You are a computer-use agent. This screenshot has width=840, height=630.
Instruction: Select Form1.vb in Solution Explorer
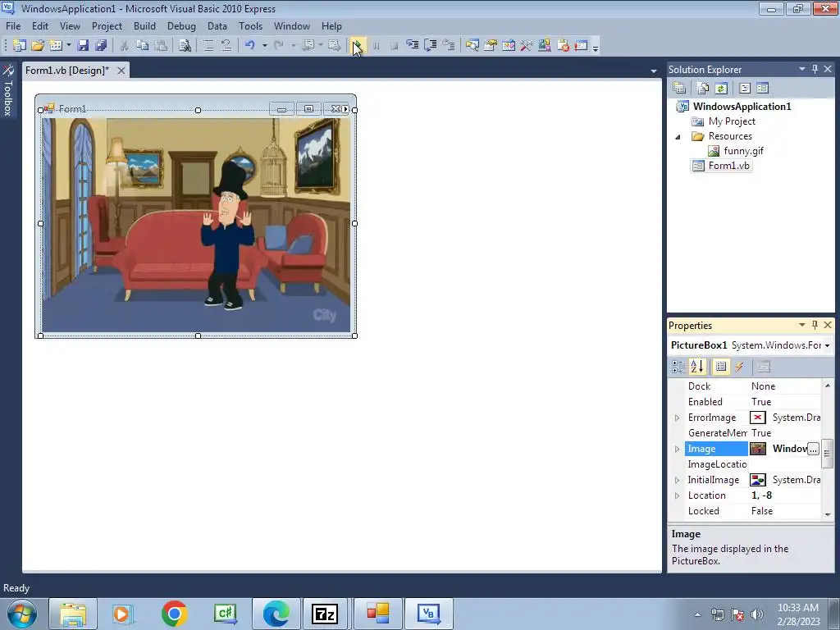pos(728,166)
